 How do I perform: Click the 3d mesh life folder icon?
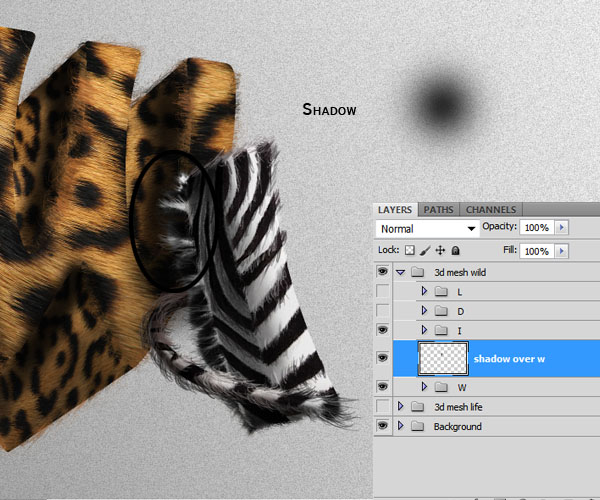point(417,407)
